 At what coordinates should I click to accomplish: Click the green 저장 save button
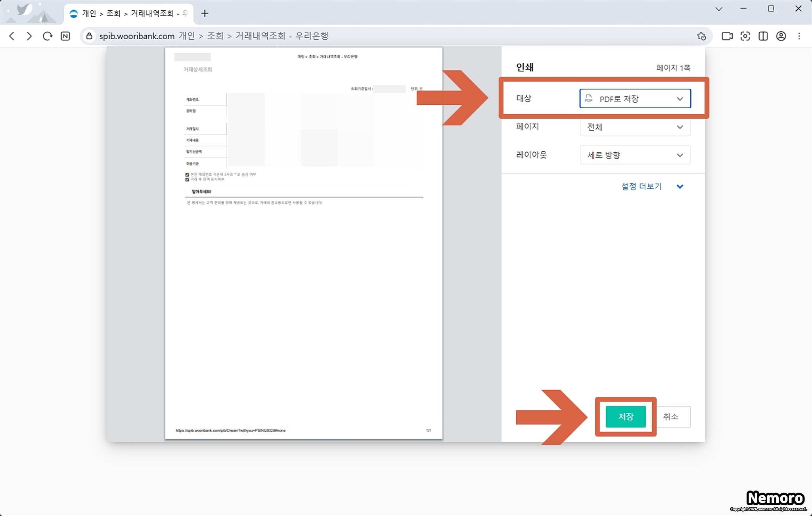point(626,416)
